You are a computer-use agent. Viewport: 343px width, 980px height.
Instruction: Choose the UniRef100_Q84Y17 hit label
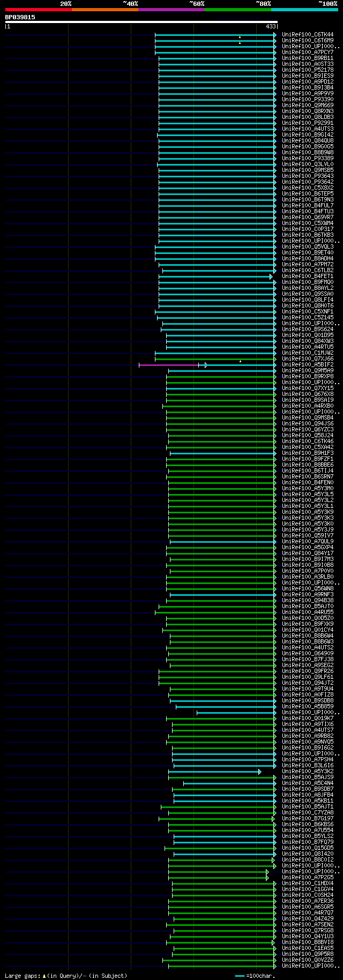pos(308,553)
